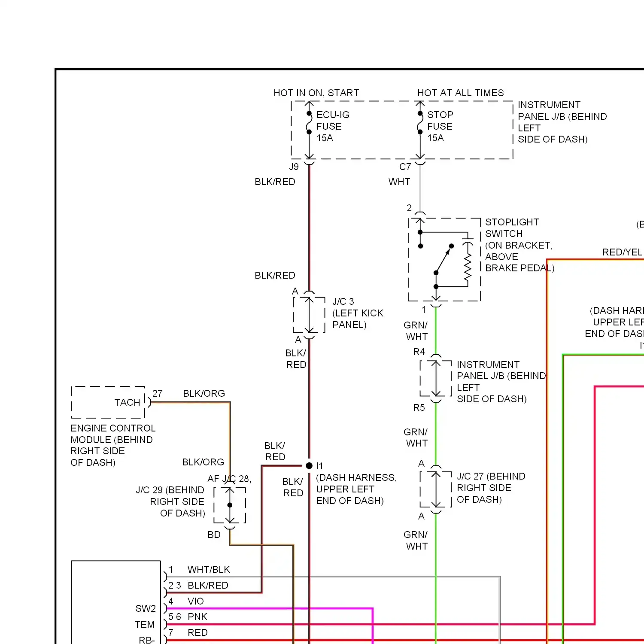
Task: Click the pin 27 BLK/ORG label
Action: click(x=188, y=393)
